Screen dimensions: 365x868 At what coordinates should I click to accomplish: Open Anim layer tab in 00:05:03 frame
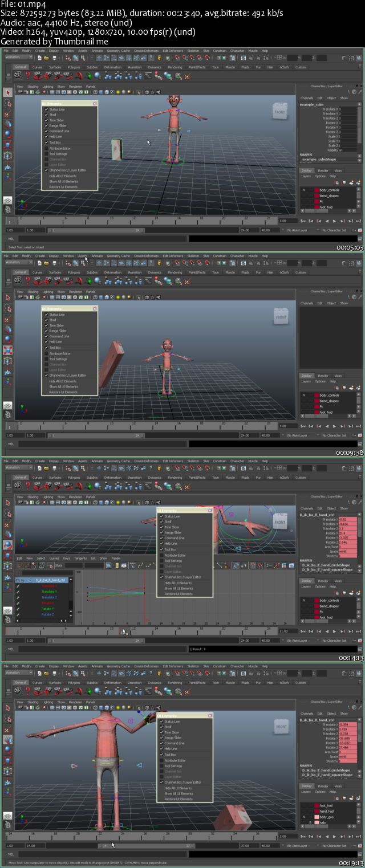point(338,170)
